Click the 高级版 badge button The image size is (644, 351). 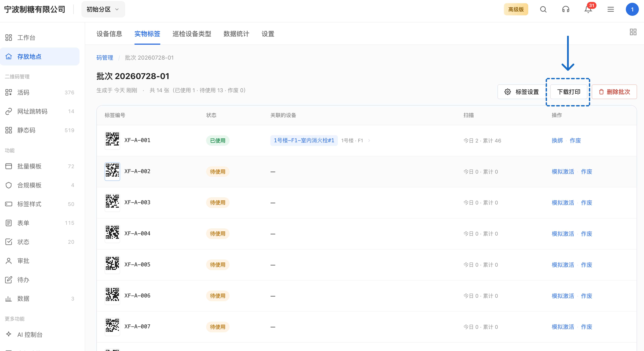point(516,9)
